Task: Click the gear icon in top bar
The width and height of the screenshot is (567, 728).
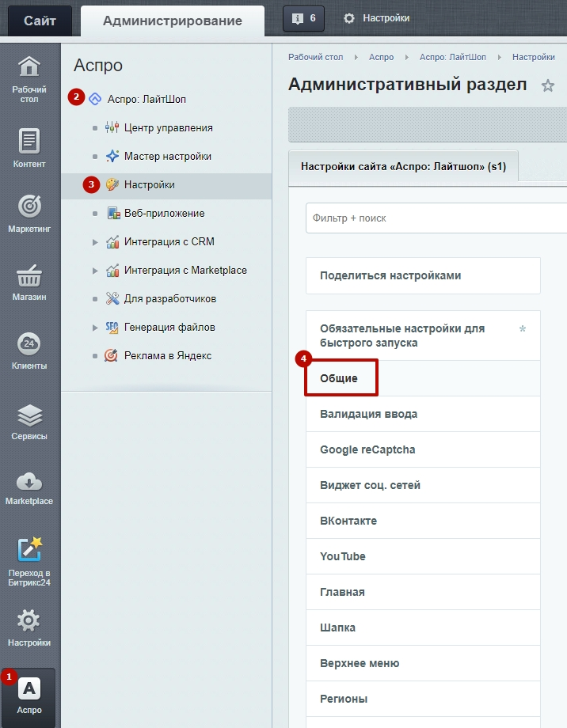Action: pos(349,18)
